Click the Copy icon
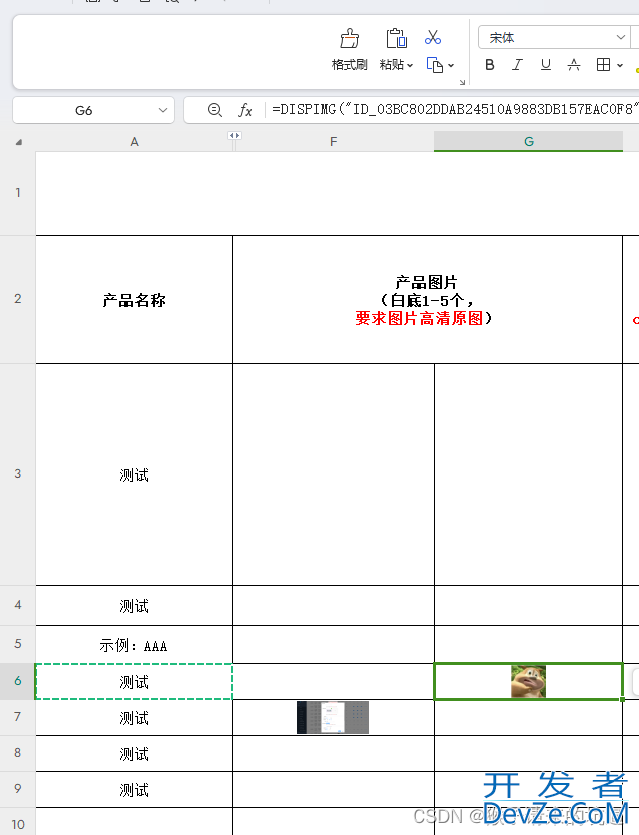Viewport: 639px width, 835px height. pos(435,65)
